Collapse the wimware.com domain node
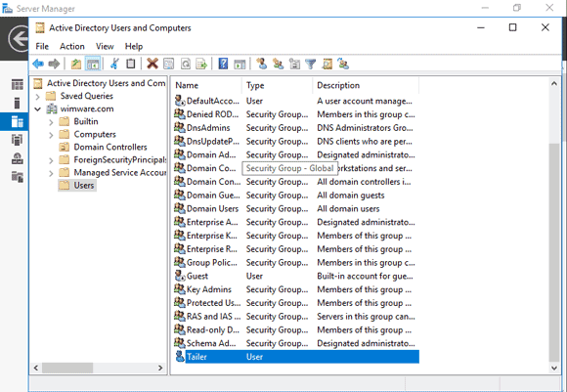Screen dimensions: 567x392 pos(37,109)
